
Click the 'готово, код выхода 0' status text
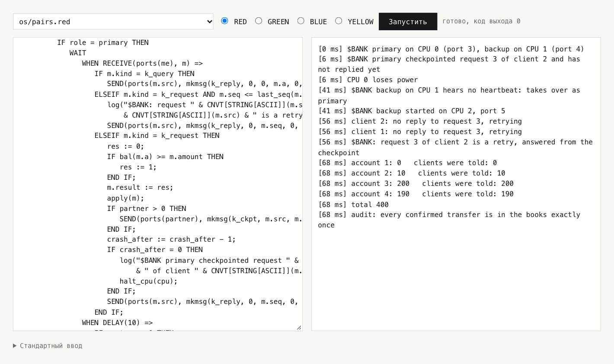[481, 21]
